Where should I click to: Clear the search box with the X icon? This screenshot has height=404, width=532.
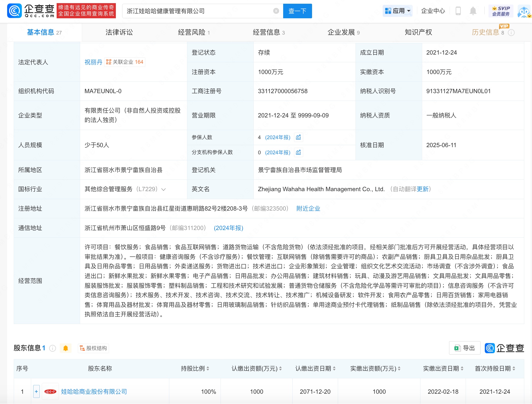click(276, 11)
